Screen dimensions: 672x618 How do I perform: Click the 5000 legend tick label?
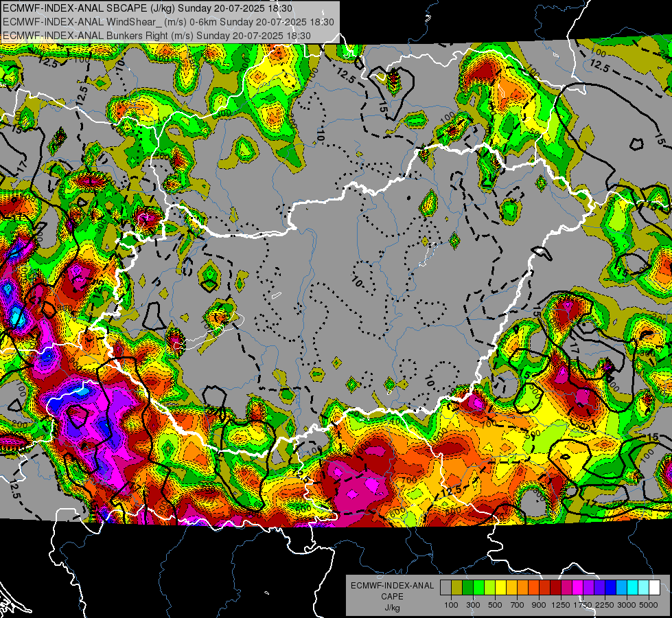(649, 605)
